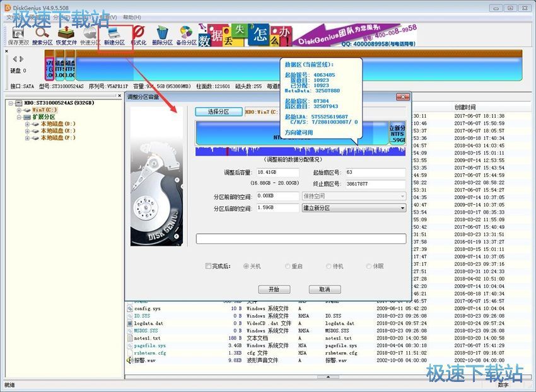Image resolution: width=536 pixels, height=392 pixels.
Task: Click the 格式化 format icon
Action: coord(139,35)
